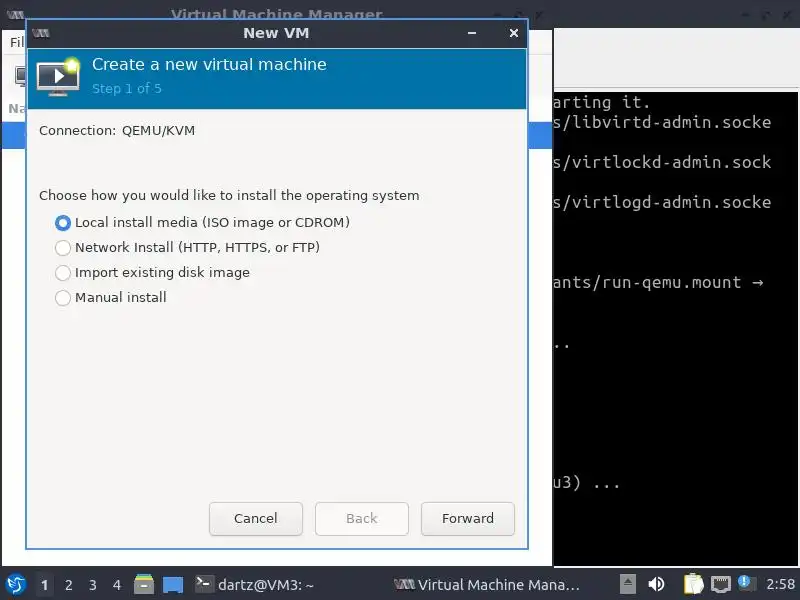Switch to Virtual Machine Manager taskbar entry
This screenshot has width=800, height=600.
[x=487, y=585]
